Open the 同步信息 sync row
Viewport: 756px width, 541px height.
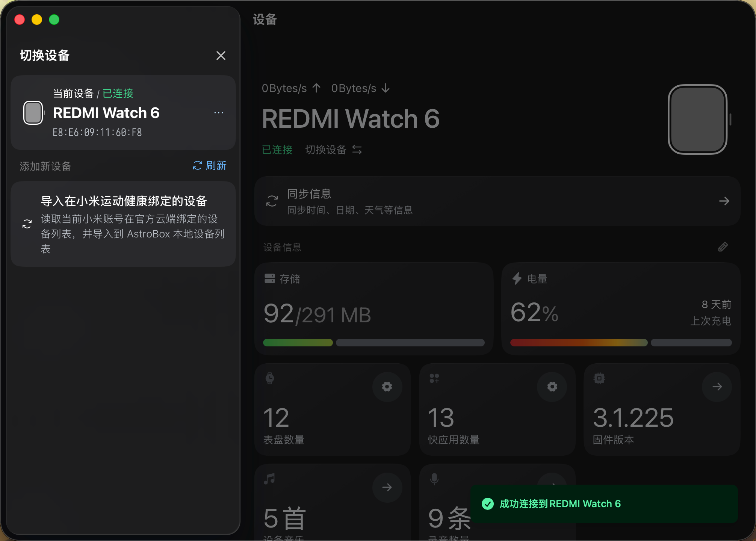click(x=497, y=201)
